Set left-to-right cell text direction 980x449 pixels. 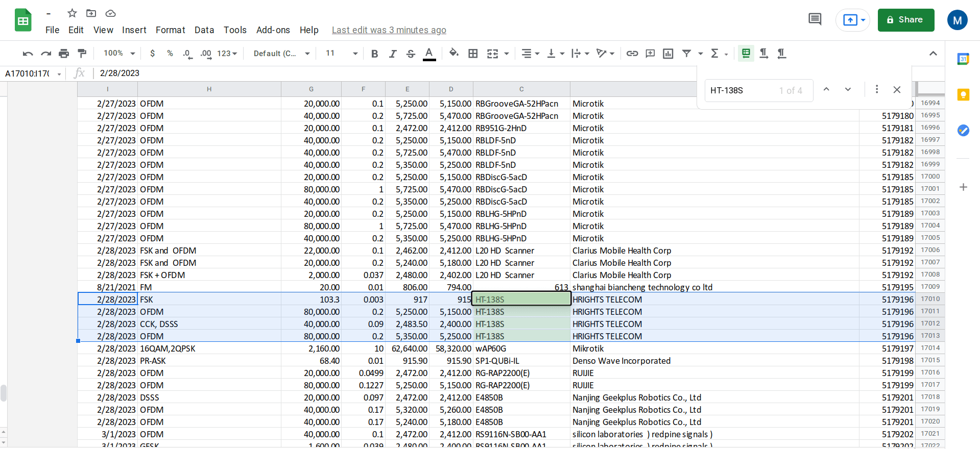tap(764, 54)
